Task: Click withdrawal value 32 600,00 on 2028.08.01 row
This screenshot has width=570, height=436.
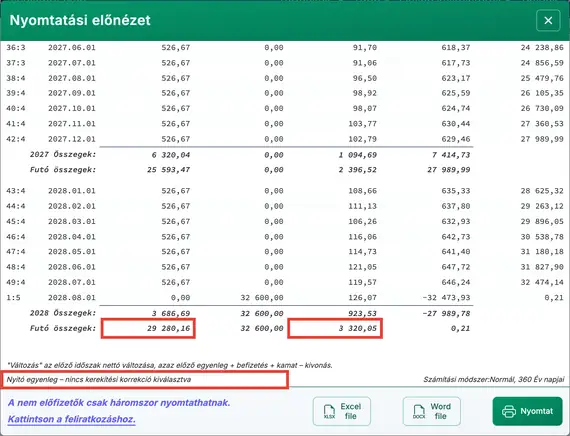Action: coord(262,298)
